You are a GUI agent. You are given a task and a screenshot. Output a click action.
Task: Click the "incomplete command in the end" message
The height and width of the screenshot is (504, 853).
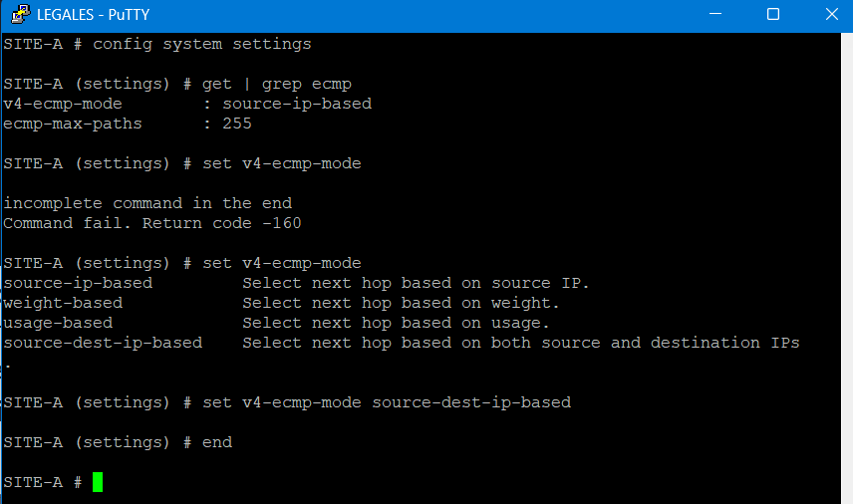coord(146,203)
